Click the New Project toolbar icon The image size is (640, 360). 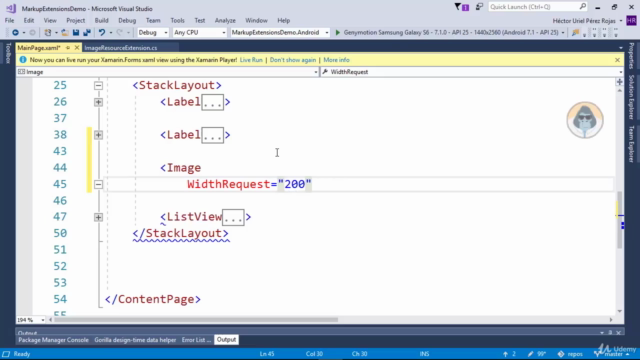(48, 33)
